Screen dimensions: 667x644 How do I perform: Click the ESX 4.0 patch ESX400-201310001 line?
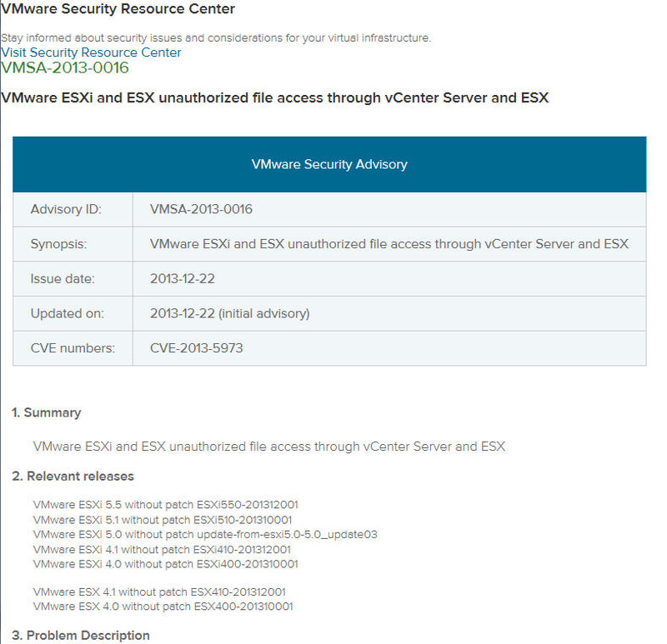(163, 607)
